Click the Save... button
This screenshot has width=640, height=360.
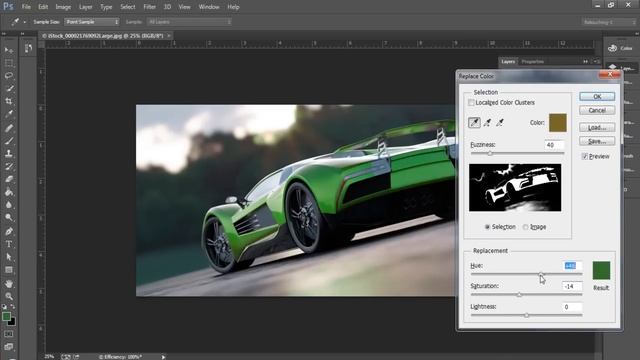(597, 141)
